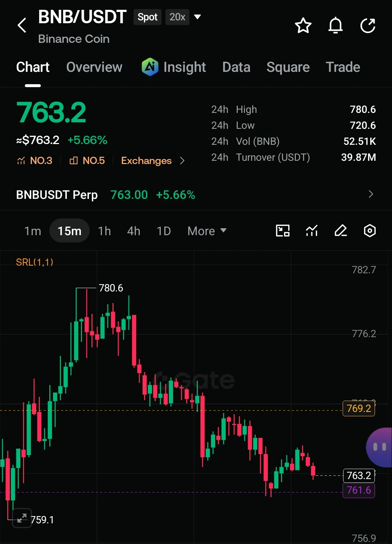Open the Insight tab
The width and height of the screenshot is (392, 544).
184,67
